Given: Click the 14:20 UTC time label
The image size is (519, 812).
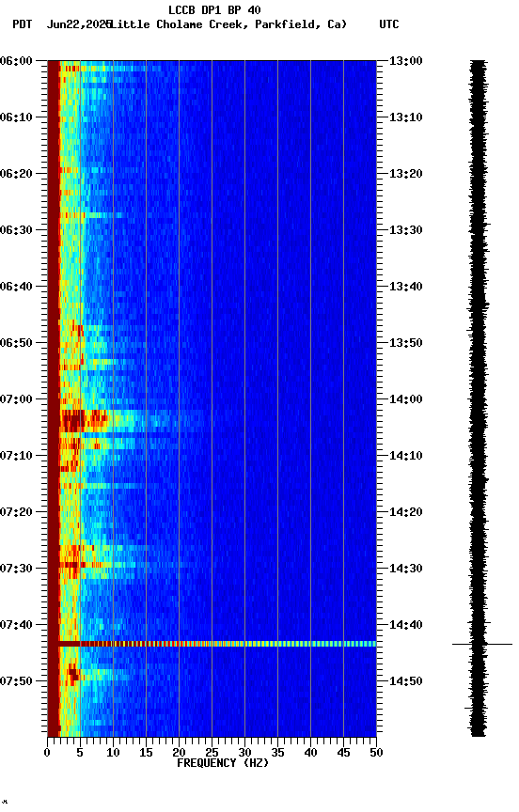Looking at the screenshot, I should pos(406,512).
